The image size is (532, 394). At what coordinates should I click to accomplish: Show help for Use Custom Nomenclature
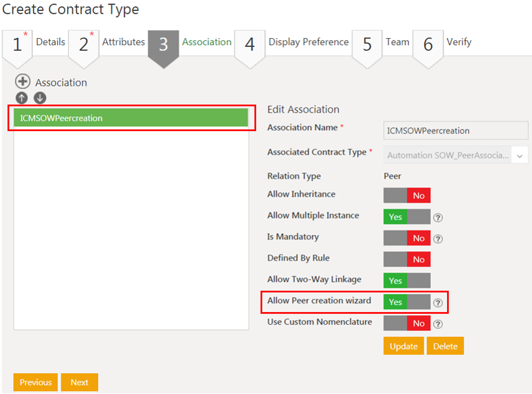click(438, 324)
